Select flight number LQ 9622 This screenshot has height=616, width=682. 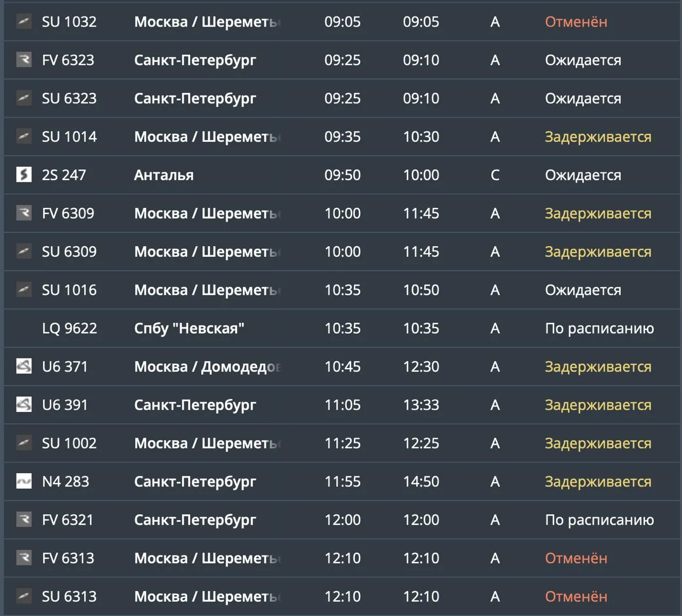69,328
